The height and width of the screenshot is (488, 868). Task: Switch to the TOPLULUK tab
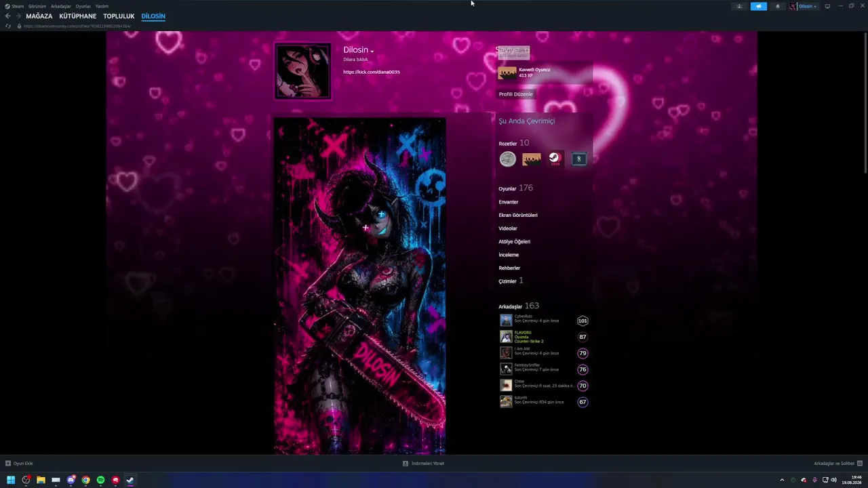point(119,16)
